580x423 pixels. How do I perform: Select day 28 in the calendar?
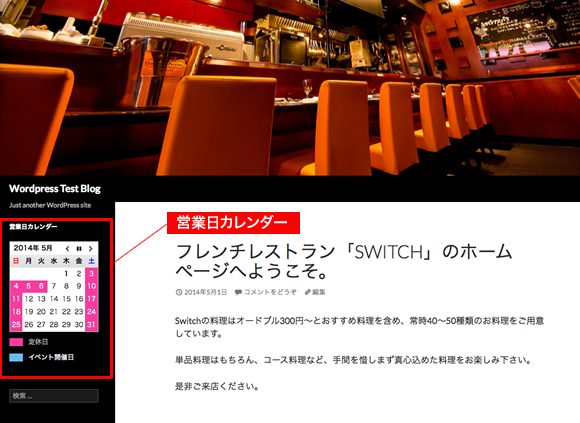click(x=54, y=325)
